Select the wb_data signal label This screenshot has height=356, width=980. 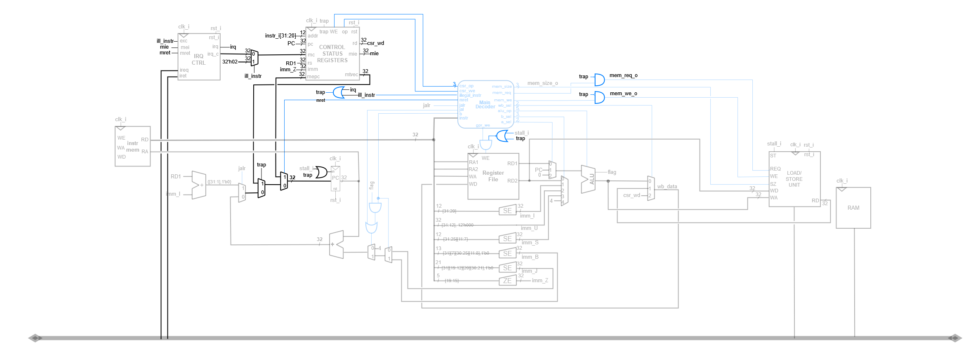pyautogui.click(x=667, y=187)
